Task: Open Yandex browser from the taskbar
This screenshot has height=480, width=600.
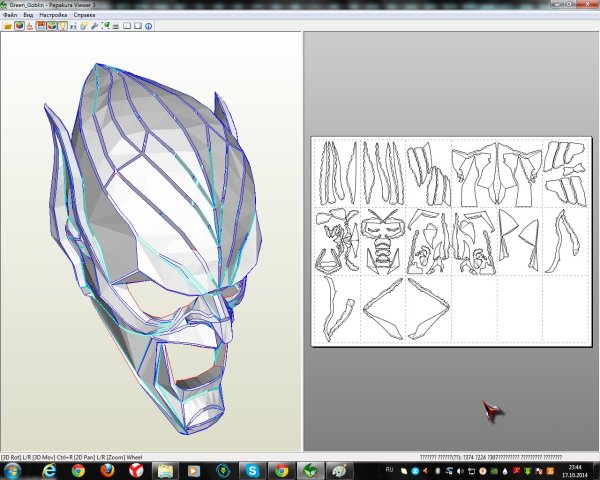Action: click(x=136, y=470)
